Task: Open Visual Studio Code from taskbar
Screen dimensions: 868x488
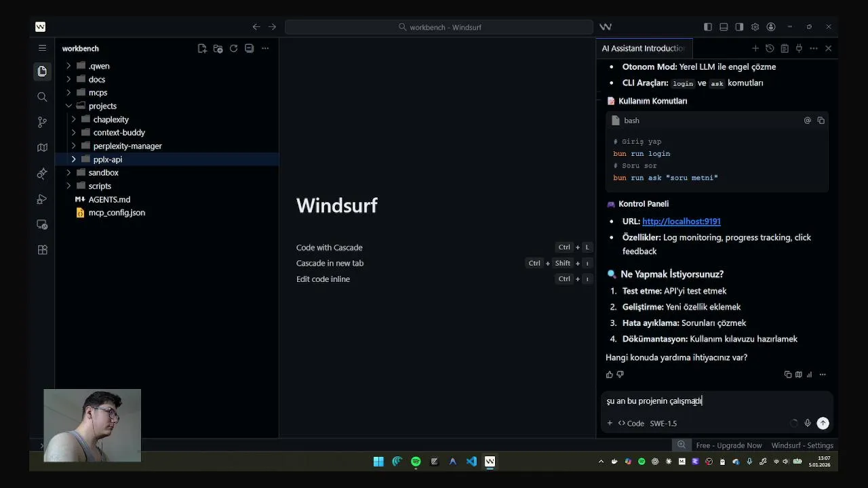Action: click(x=471, y=462)
